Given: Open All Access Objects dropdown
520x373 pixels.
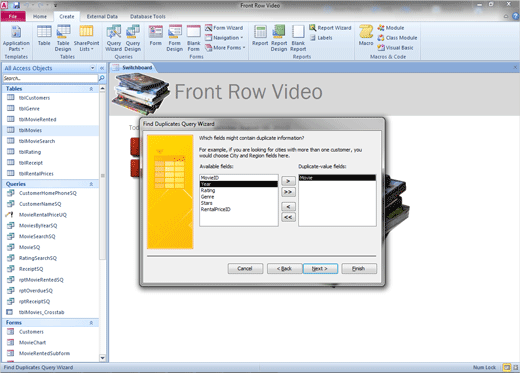Looking at the screenshot, I should click(x=92, y=68).
